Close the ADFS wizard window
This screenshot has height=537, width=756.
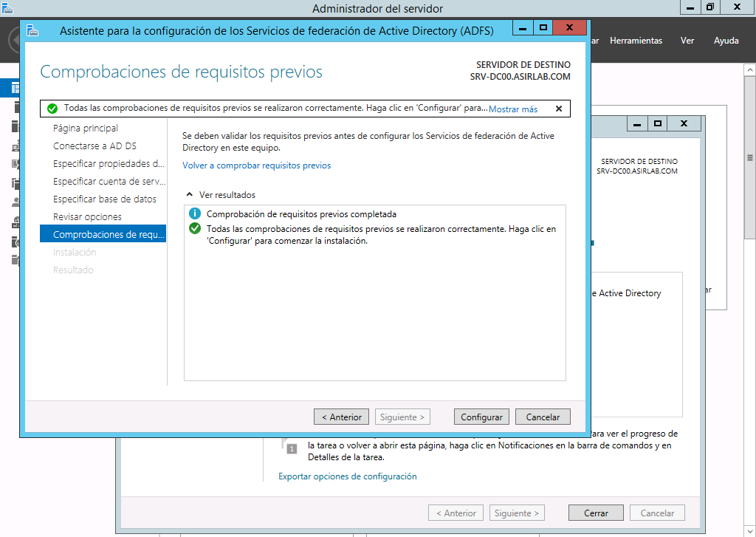coord(569,27)
